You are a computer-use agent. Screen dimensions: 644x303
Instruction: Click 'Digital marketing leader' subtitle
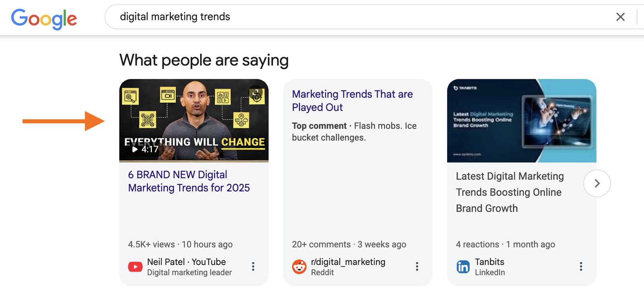[x=190, y=272]
